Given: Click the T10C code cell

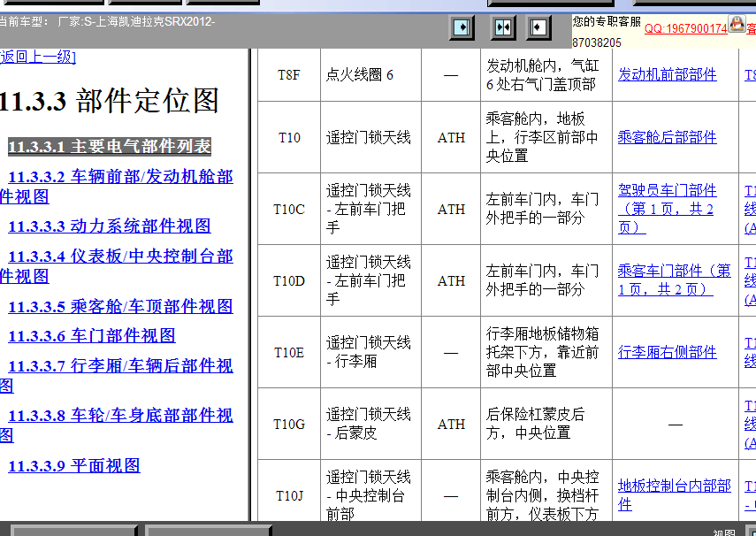Looking at the screenshot, I should click(289, 209).
